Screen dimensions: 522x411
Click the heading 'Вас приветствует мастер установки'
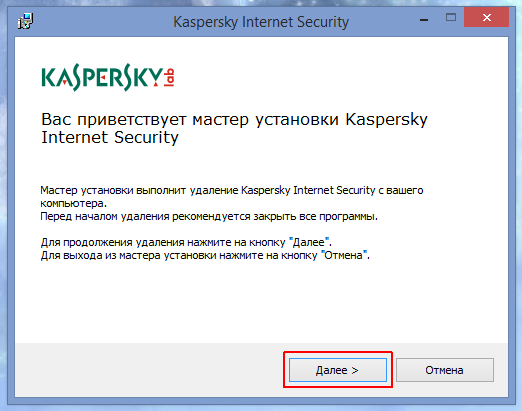pos(190,119)
